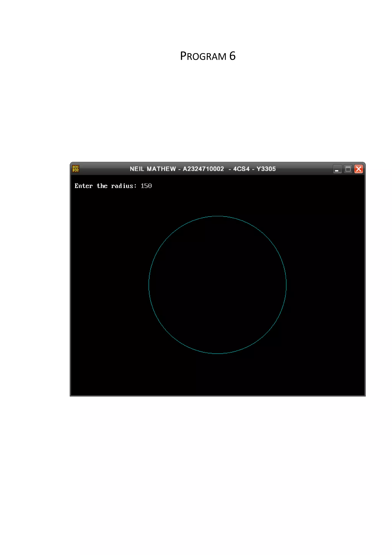Click the PROGRAM 6 heading
Image resolution: width=392 pixels, height=555 pixels.
click(x=208, y=56)
